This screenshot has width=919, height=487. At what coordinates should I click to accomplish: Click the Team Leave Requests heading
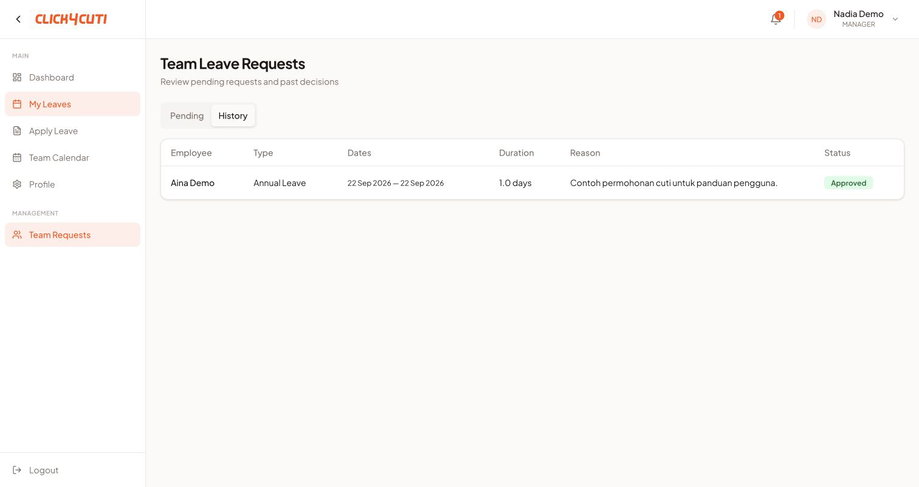click(x=233, y=63)
